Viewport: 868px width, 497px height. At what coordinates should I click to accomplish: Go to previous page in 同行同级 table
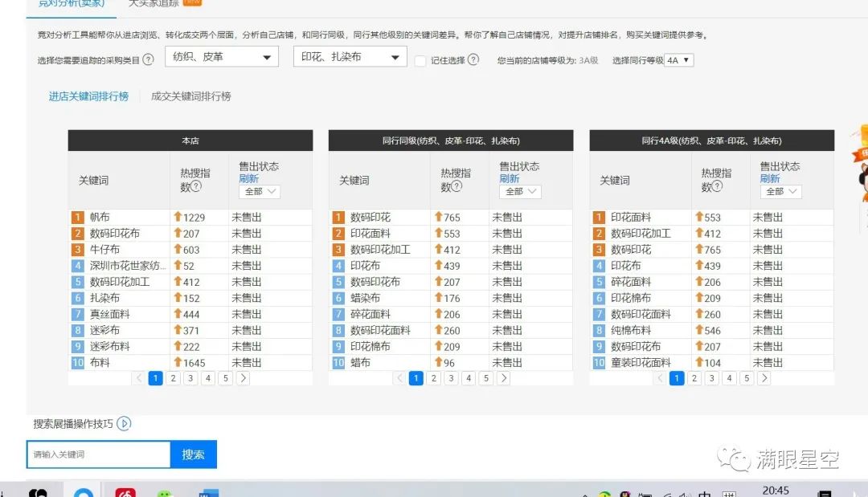pos(399,378)
